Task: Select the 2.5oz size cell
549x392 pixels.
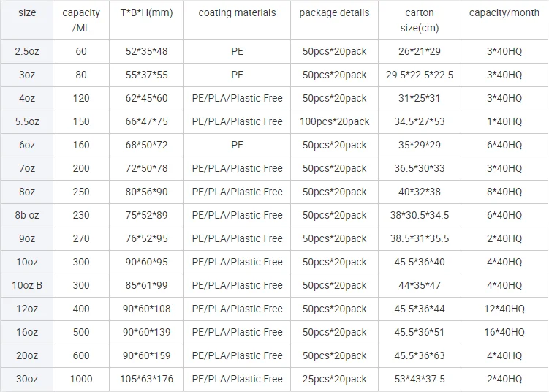Action: [27, 51]
